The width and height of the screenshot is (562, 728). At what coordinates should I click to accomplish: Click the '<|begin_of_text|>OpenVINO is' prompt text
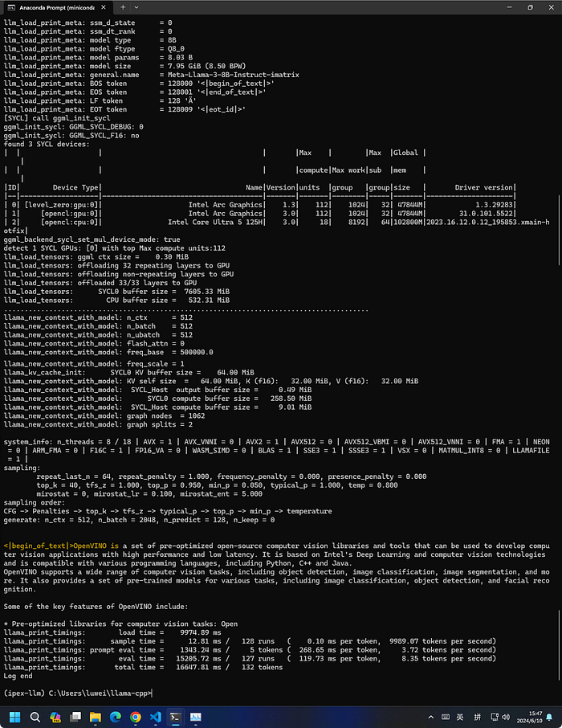(61, 546)
